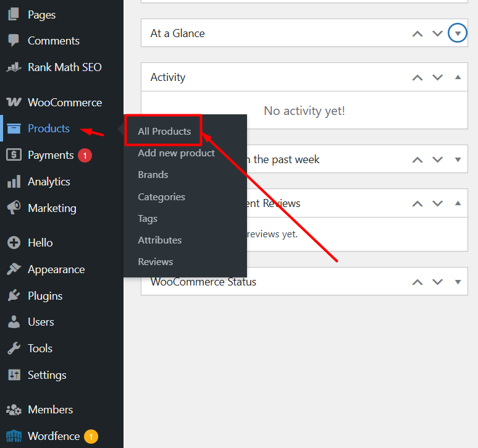Move Activity widget down
Screen dimensions: 478x448
(437, 77)
